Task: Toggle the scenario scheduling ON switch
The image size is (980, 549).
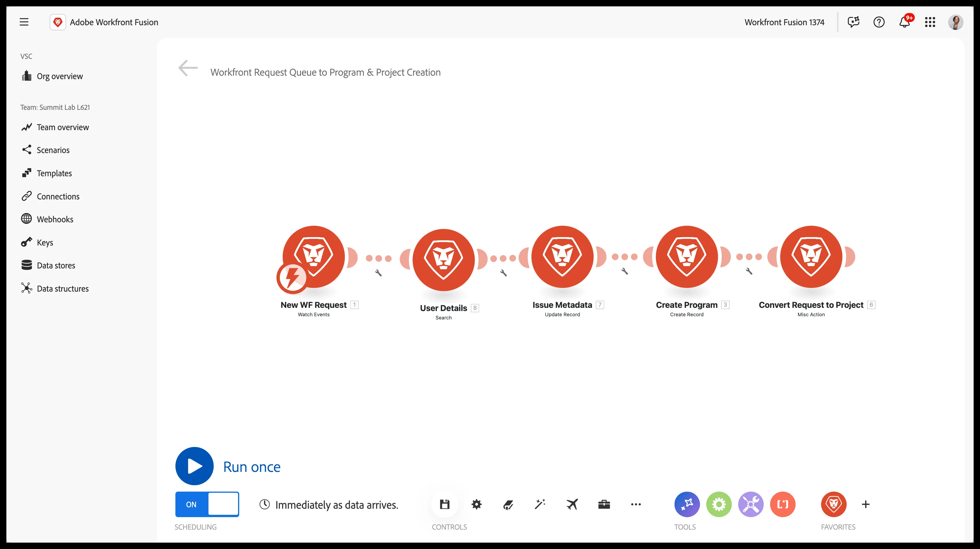Action: click(x=207, y=504)
